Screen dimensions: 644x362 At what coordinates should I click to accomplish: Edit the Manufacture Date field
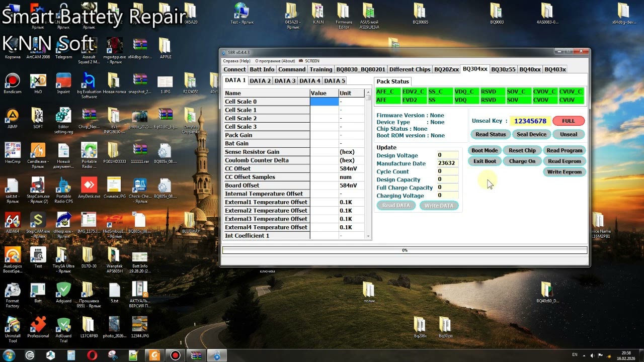[447, 163]
